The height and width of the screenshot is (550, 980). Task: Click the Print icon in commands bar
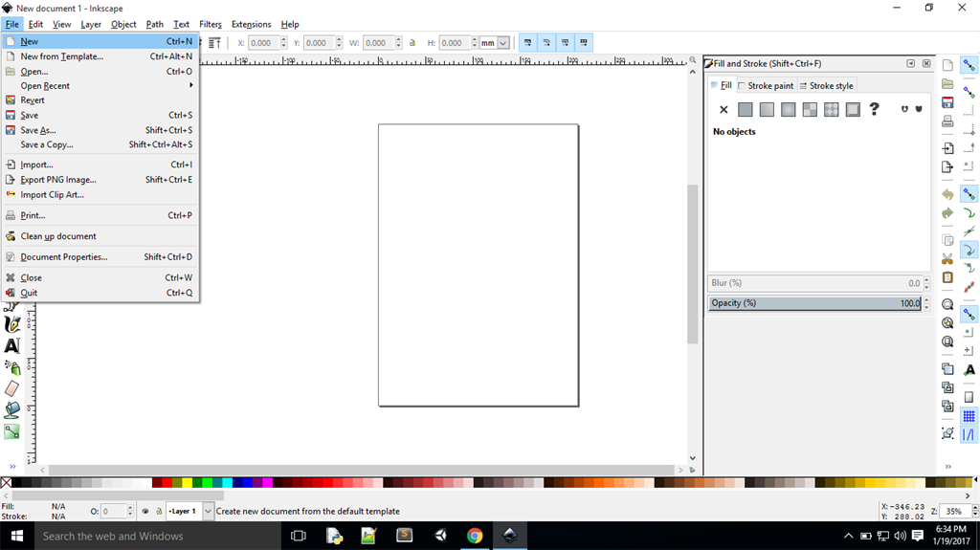947,121
